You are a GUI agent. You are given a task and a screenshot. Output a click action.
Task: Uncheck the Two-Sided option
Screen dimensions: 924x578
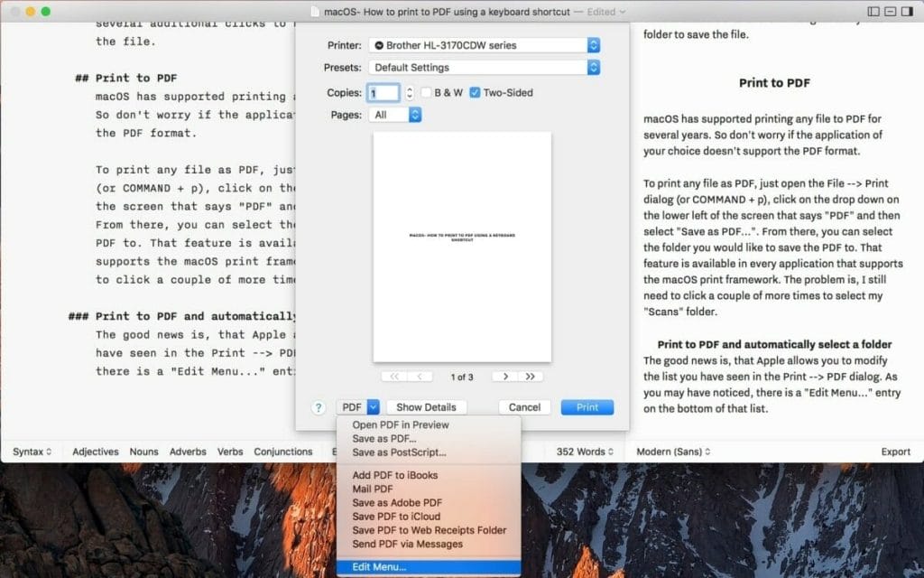pos(475,92)
